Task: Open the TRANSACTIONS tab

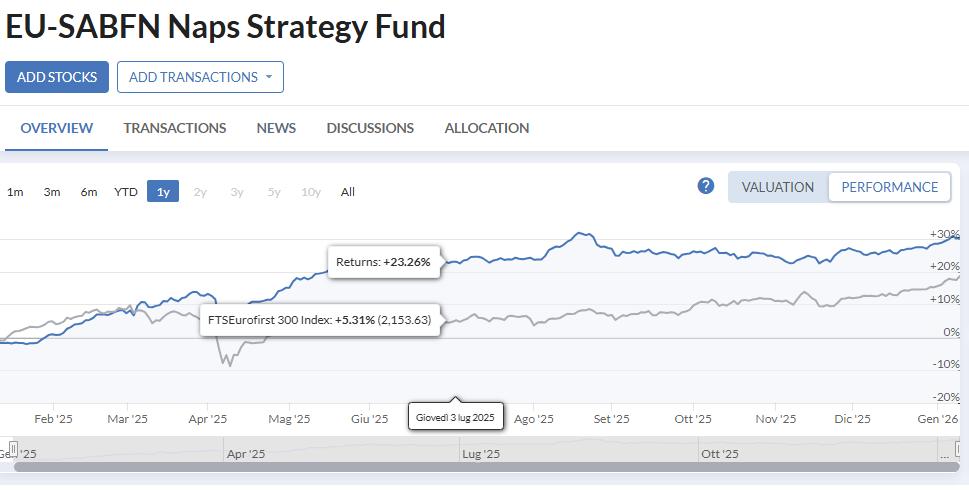Action: tap(175, 128)
